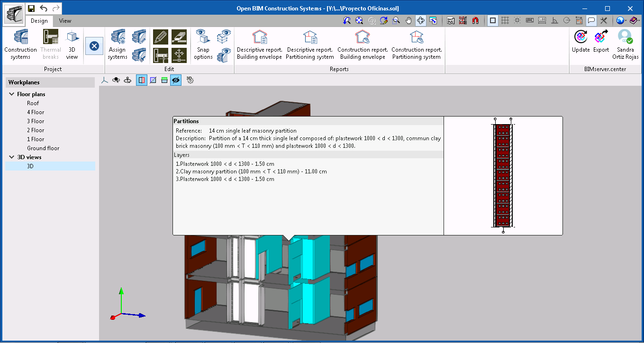
Task: Create the Construction report for Partitioning system
Action: coord(417,44)
